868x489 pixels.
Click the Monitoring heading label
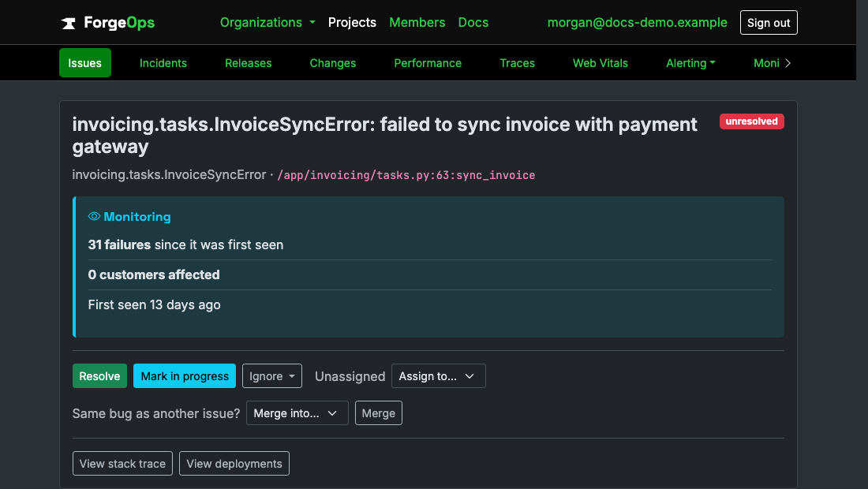pos(137,217)
